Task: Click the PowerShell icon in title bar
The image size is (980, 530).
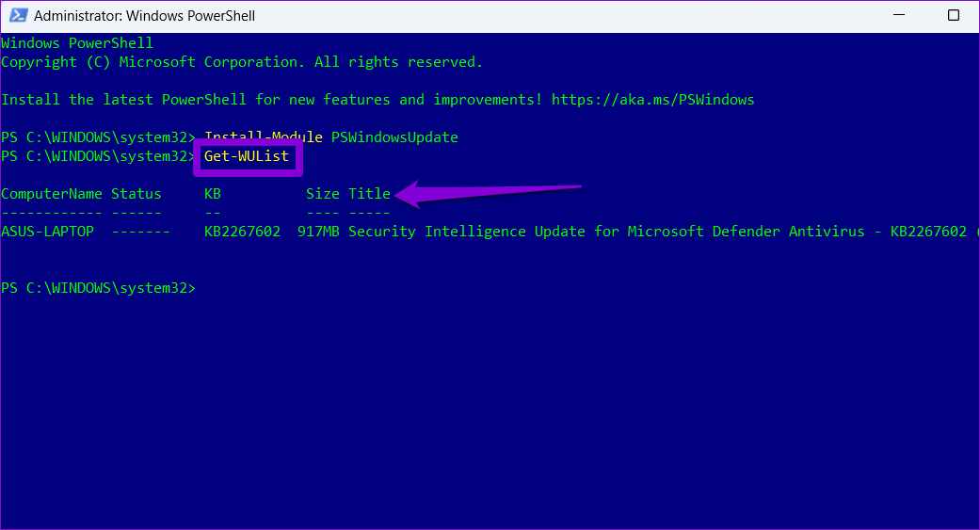Action: tap(18, 16)
